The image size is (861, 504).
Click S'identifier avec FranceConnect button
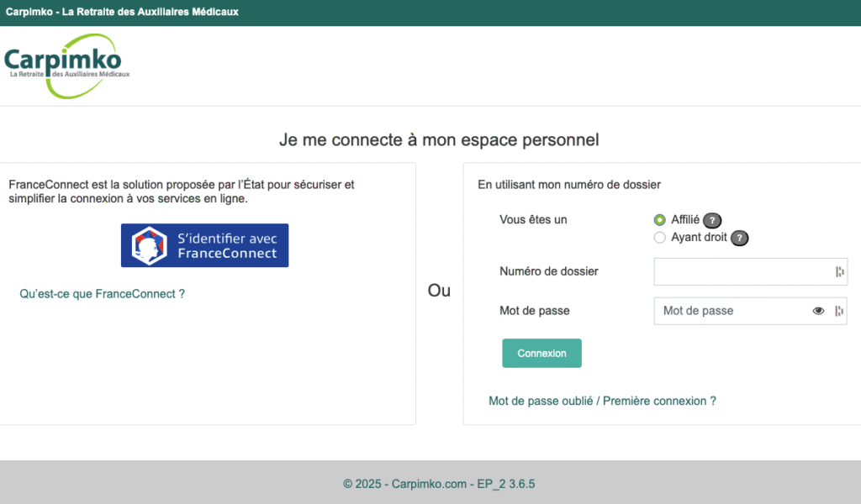point(205,245)
